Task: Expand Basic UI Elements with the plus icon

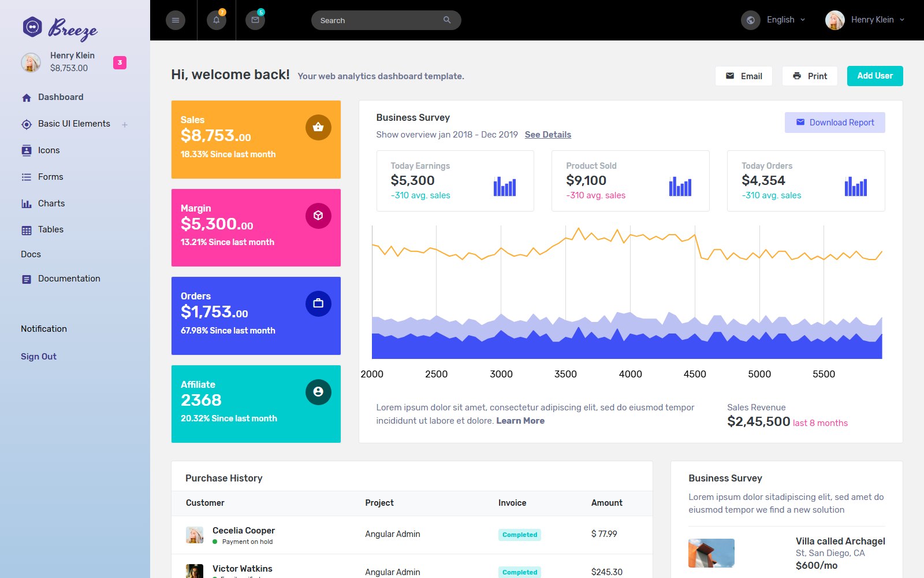Action: 125,125
